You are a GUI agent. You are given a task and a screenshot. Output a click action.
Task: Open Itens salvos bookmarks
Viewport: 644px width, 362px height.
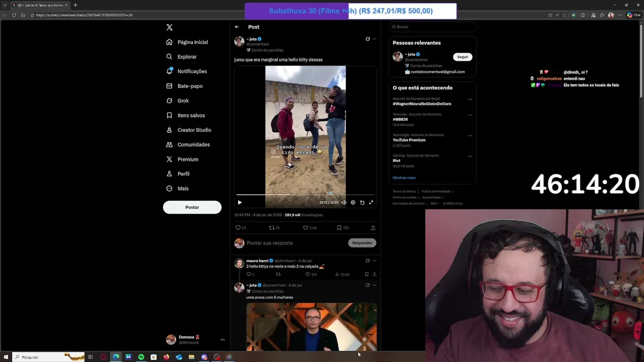(x=186, y=115)
